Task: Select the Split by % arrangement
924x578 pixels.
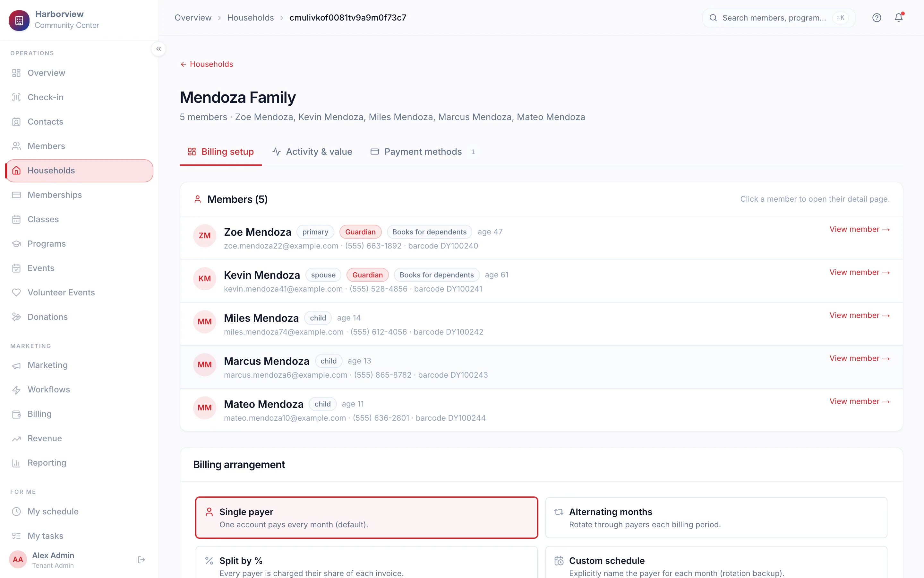Action: point(366,562)
